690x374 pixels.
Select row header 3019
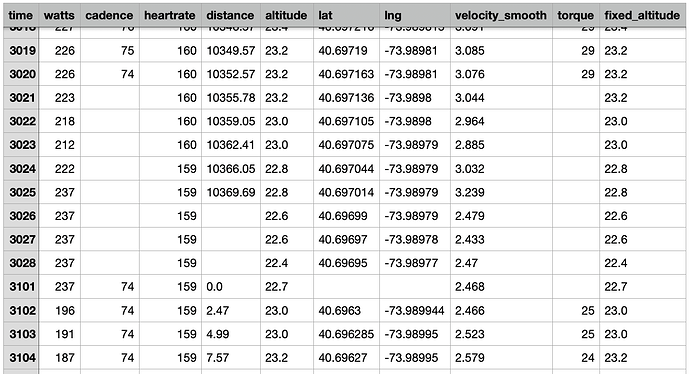(x=22, y=51)
